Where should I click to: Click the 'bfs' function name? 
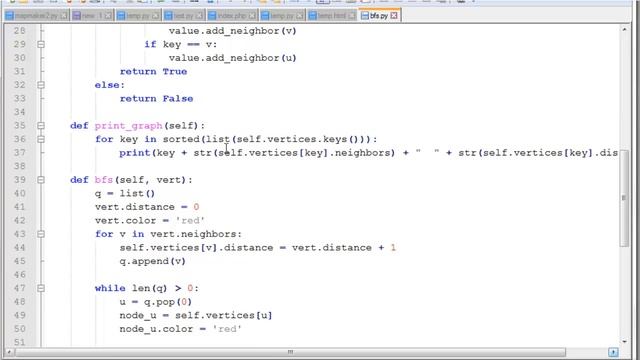pos(104,180)
